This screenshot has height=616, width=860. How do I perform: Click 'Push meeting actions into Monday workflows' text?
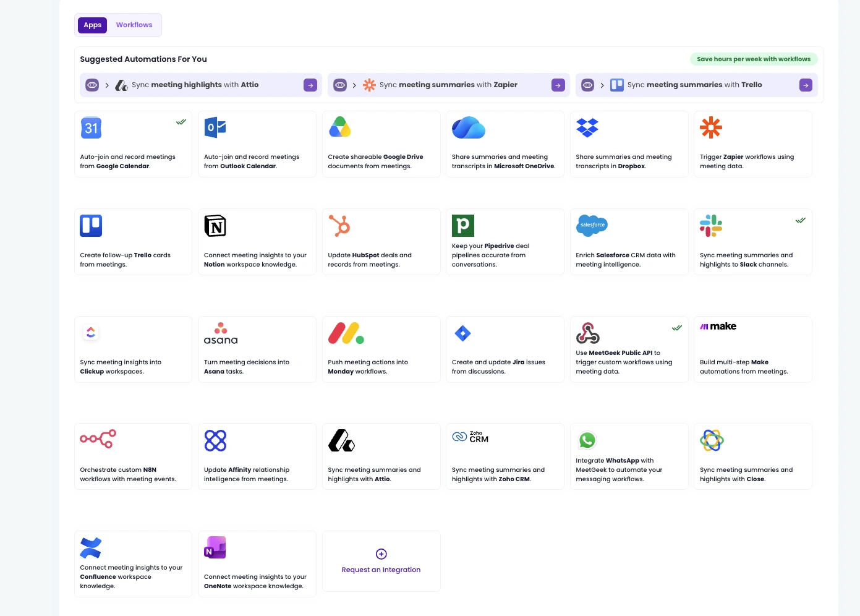point(368,367)
